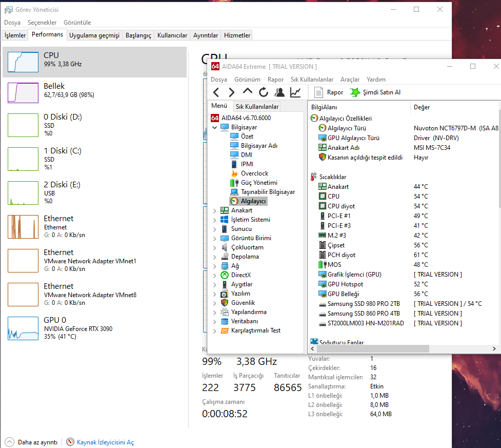Click AIDA64 back navigation arrow

coord(216,92)
